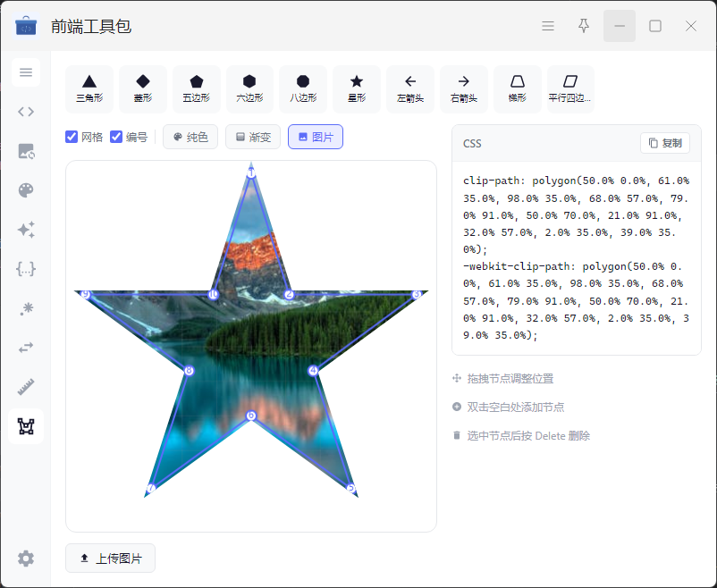Toggle the 编号 numbering checkbox
The image size is (717, 588).
[x=116, y=137]
